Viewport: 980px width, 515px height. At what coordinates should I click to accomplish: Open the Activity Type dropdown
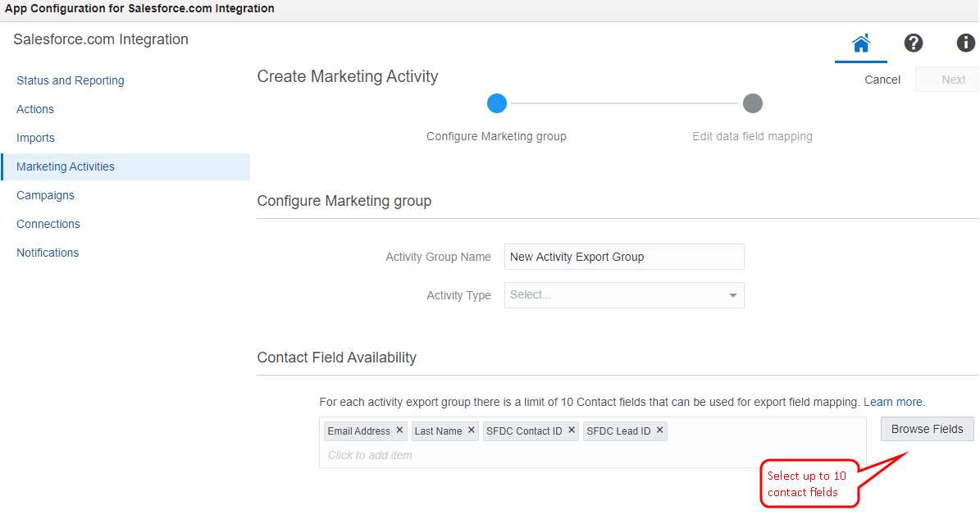pos(624,295)
